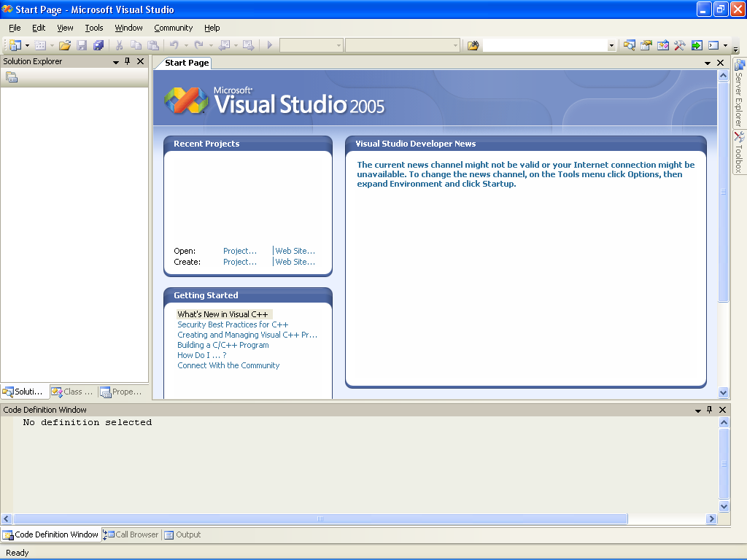Image resolution: width=747 pixels, height=560 pixels.
Task: Click the Paste clipboard icon
Action: [x=153, y=45]
